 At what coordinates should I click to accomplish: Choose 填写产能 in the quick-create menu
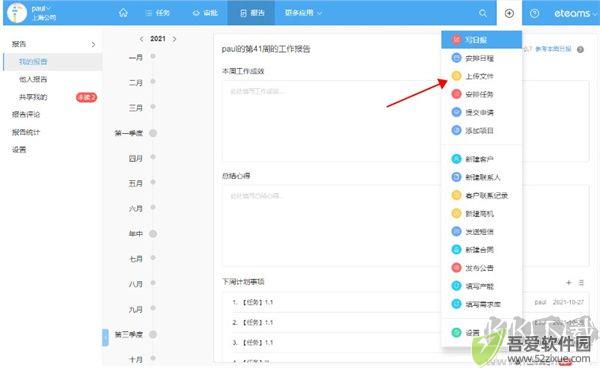481,286
